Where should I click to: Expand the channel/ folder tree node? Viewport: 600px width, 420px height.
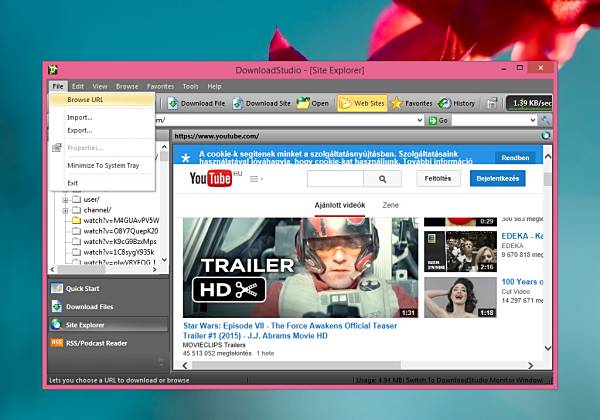pyautogui.click(x=65, y=210)
